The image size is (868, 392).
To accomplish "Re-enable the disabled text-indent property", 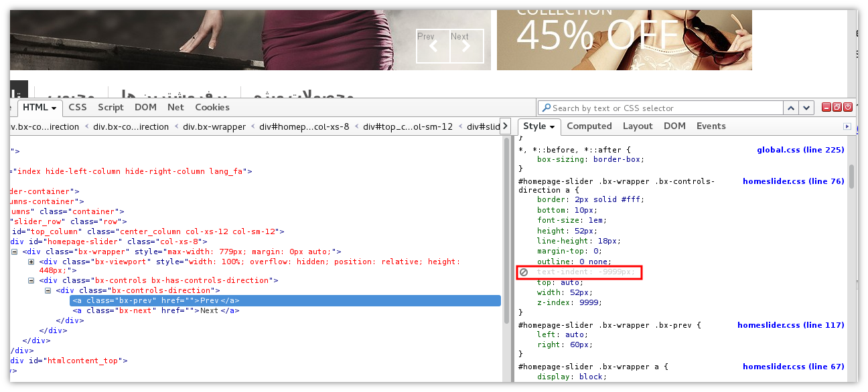I will [x=524, y=272].
